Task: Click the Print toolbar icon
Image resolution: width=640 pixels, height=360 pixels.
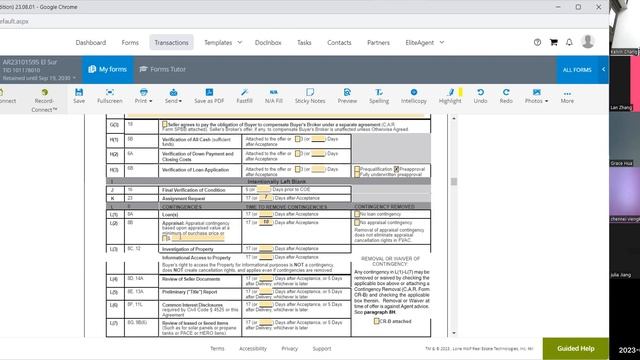Action: 143,92
